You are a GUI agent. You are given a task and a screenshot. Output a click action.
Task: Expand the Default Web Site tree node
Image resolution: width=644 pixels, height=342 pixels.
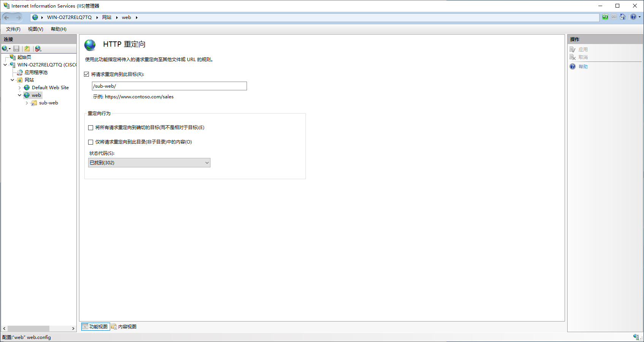[x=19, y=88]
